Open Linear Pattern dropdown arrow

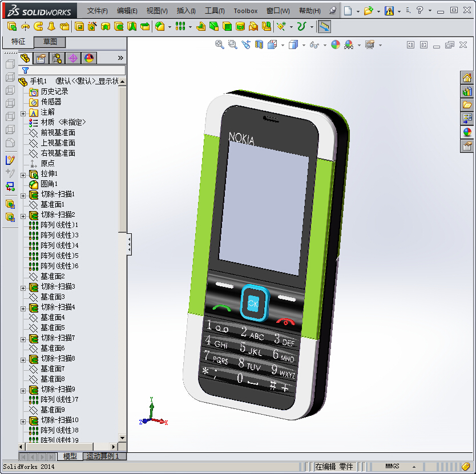pyautogui.click(x=190, y=27)
